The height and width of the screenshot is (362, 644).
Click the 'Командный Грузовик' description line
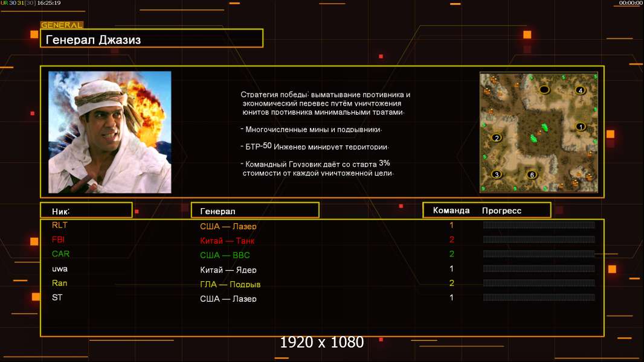tap(317, 168)
